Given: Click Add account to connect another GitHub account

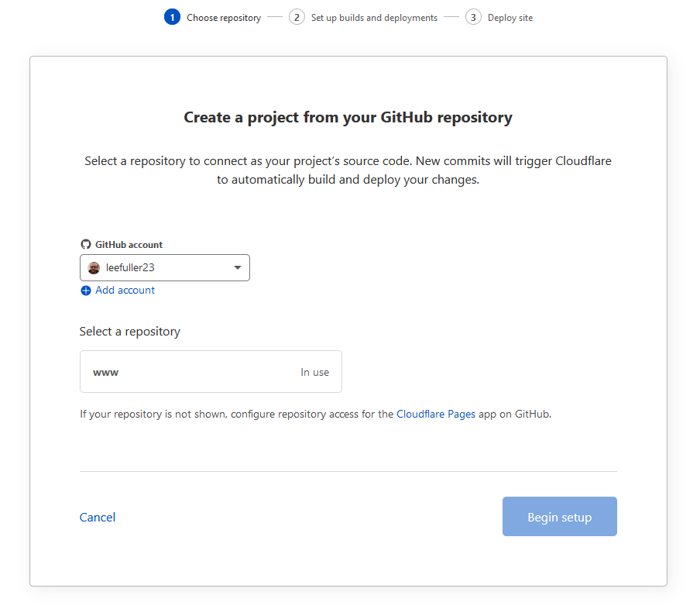Looking at the screenshot, I should tap(125, 290).
